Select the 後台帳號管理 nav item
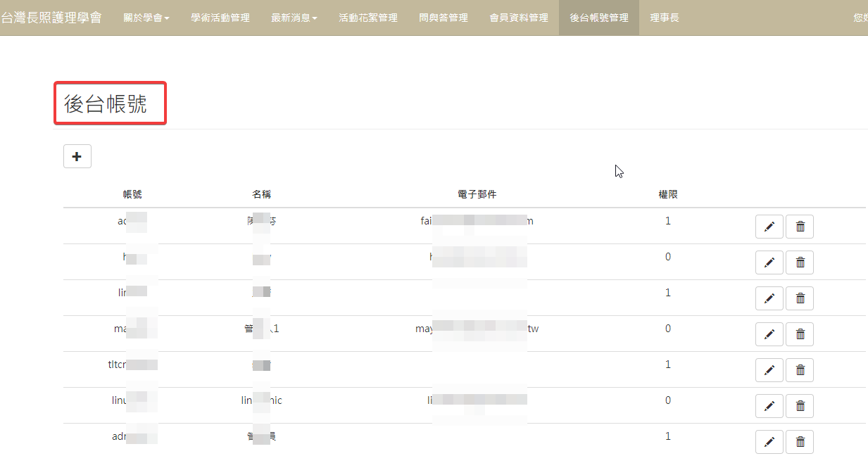Screen dimensions: 868x456 pos(599,18)
